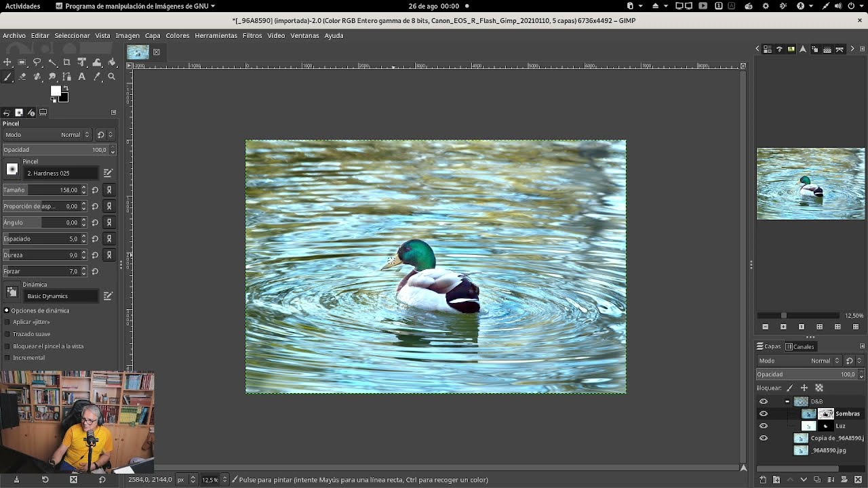
Task: Select the Smudge tool
Action: tap(52, 77)
